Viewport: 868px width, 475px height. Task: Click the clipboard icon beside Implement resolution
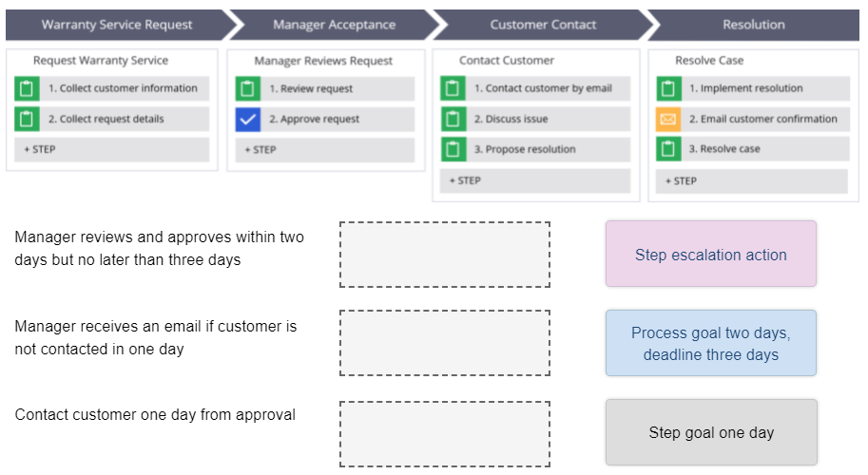[x=667, y=88]
